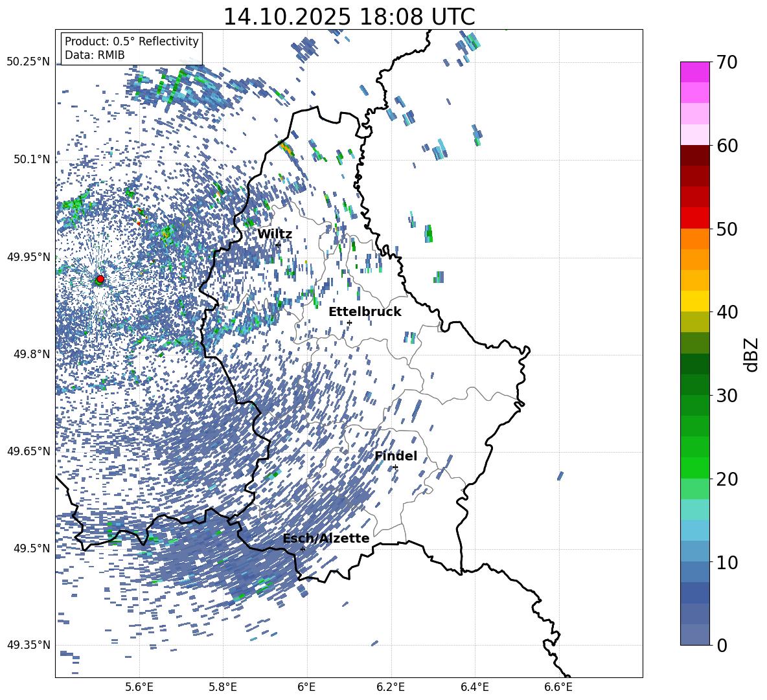The width and height of the screenshot is (767, 700).
Task: Click the 49.65°N latitude label
Action: pyautogui.click(x=29, y=451)
